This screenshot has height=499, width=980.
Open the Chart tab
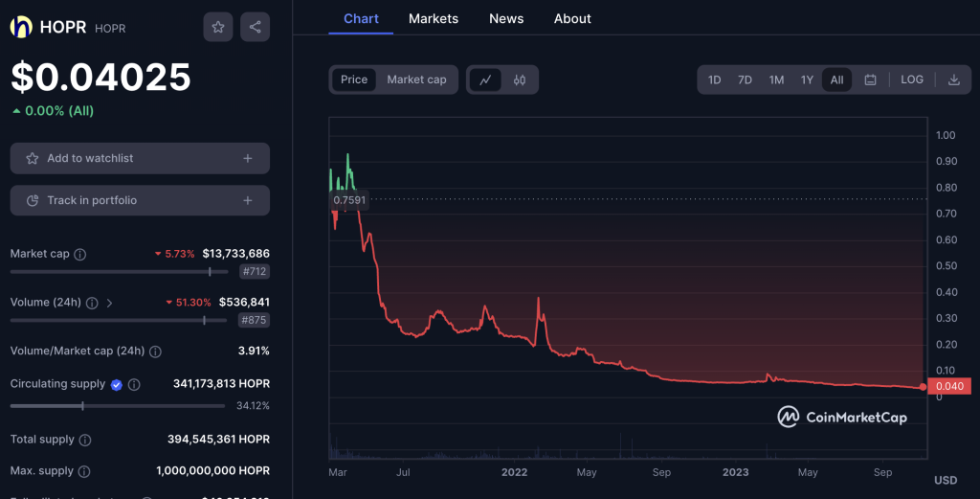[361, 19]
